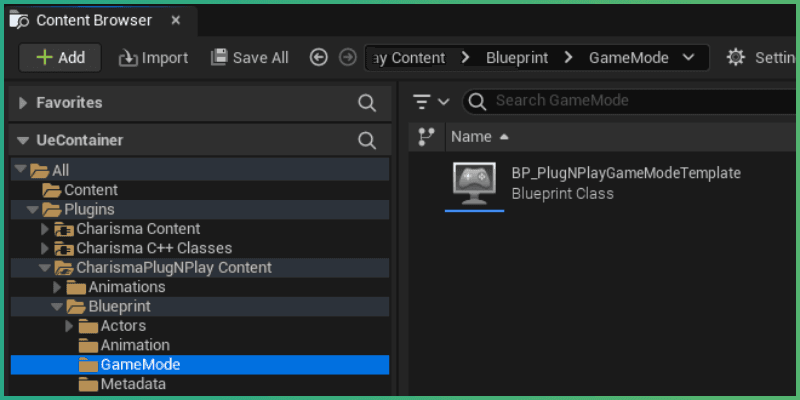Viewport: 800px width, 400px height.
Task: Open the chevron between Blueprint and GameMode
Action: pyautogui.click(x=569, y=58)
